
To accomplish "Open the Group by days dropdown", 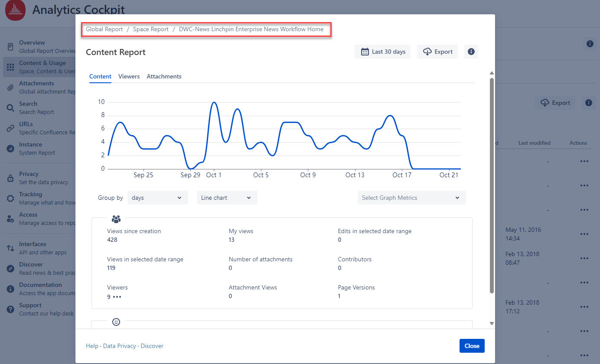I will [x=157, y=198].
